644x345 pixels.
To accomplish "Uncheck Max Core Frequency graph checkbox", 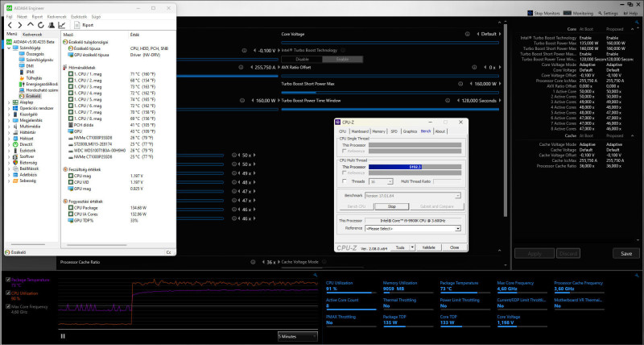I will tap(8, 307).
